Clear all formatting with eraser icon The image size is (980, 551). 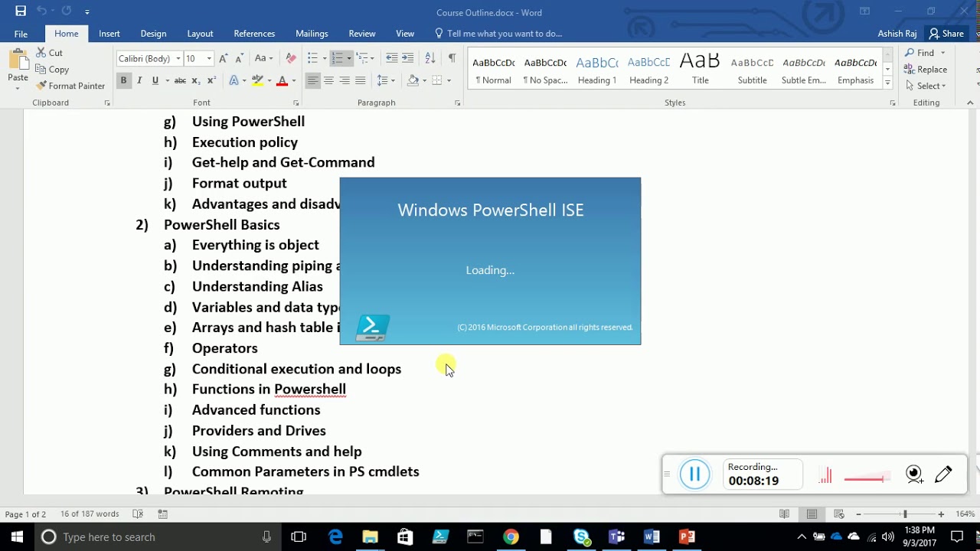(291, 58)
